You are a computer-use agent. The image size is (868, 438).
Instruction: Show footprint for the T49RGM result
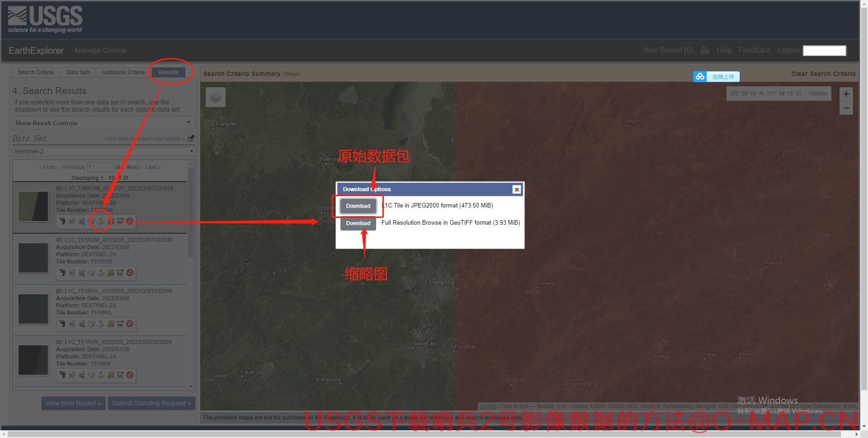[62, 221]
